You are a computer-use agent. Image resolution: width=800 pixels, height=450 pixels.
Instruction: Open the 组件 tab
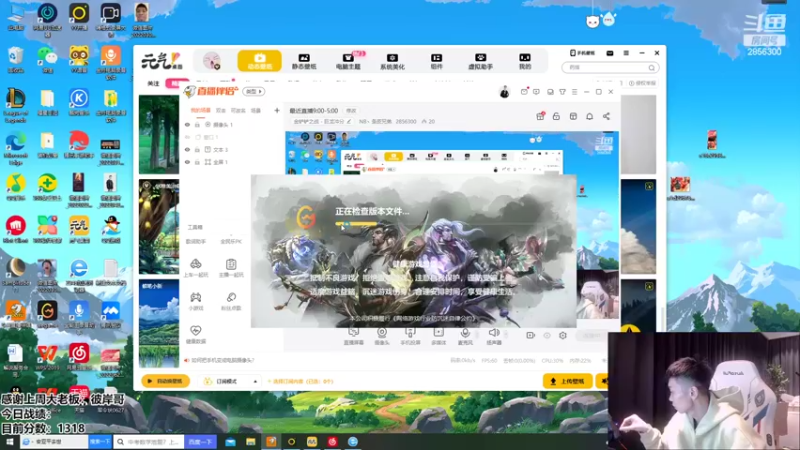click(x=436, y=61)
